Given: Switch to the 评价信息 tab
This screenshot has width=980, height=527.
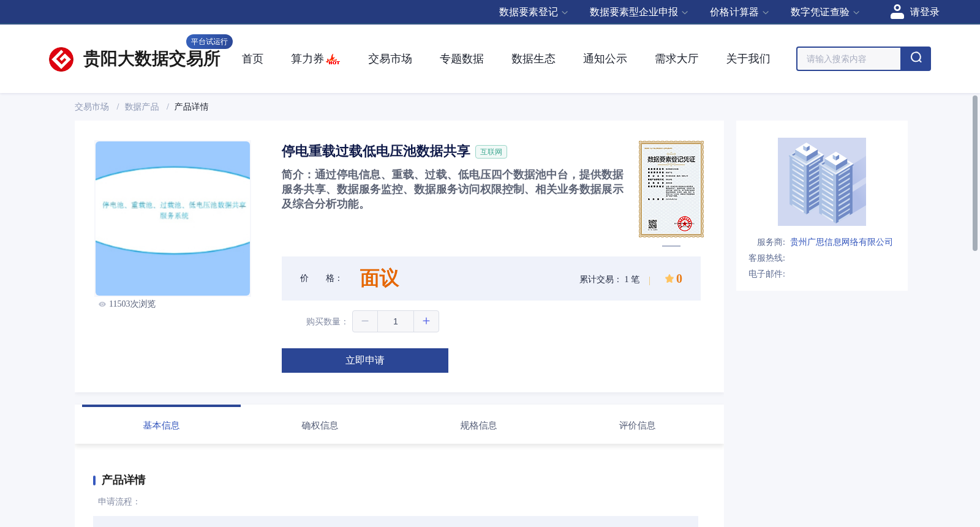Looking at the screenshot, I should coord(637,425).
